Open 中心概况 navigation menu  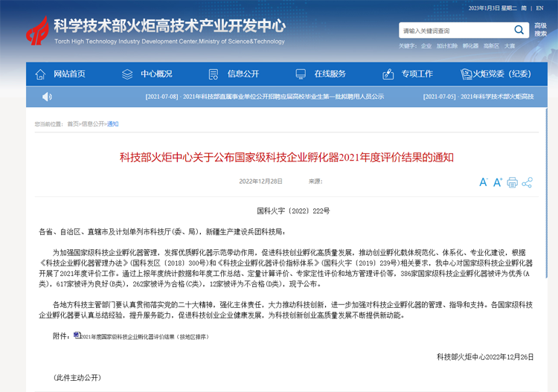[148, 74]
